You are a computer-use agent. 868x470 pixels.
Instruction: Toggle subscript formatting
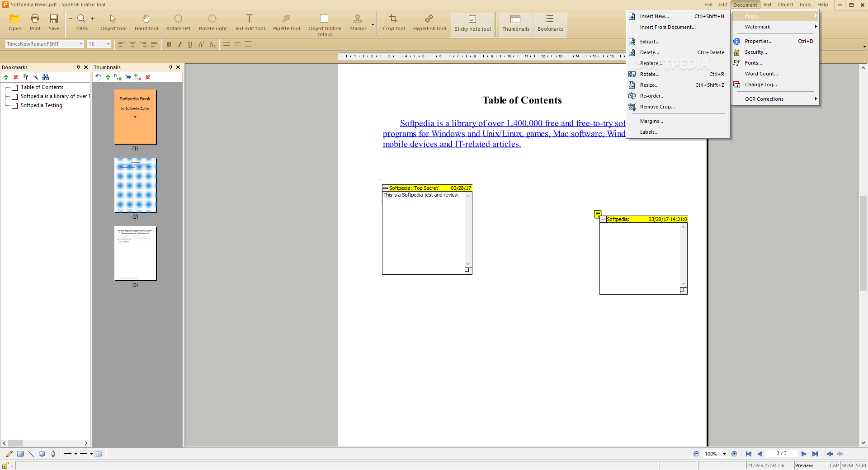pyautogui.click(x=212, y=44)
